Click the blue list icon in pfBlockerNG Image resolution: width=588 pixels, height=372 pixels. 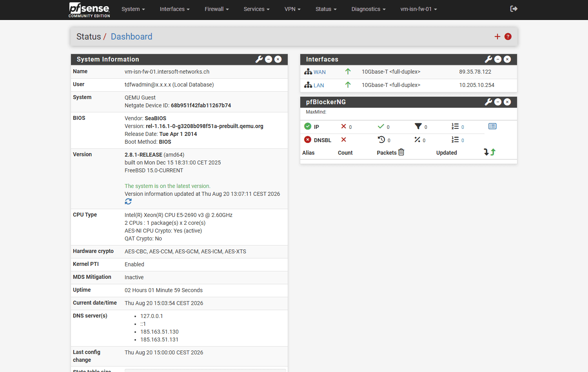pos(492,126)
